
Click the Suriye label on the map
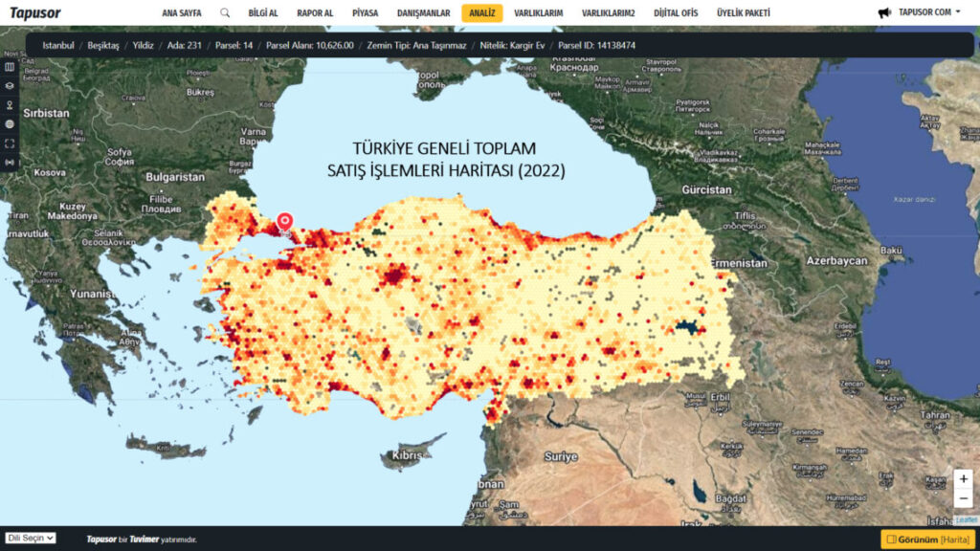coord(561,456)
